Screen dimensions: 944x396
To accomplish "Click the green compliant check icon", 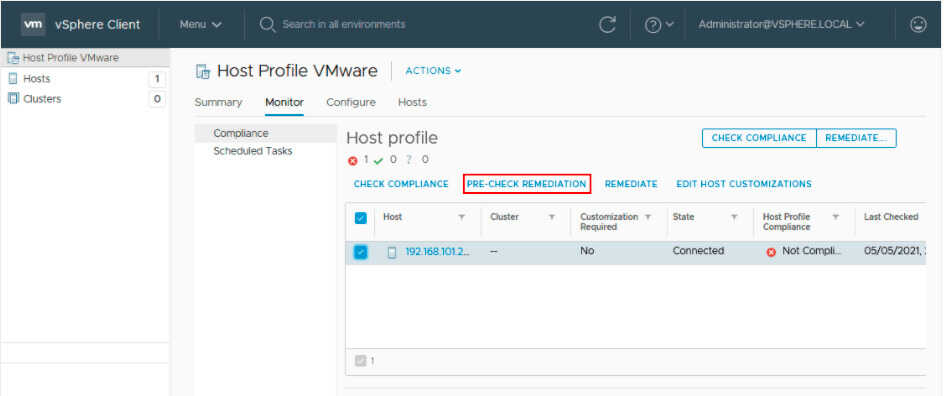I will tap(378, 161).
